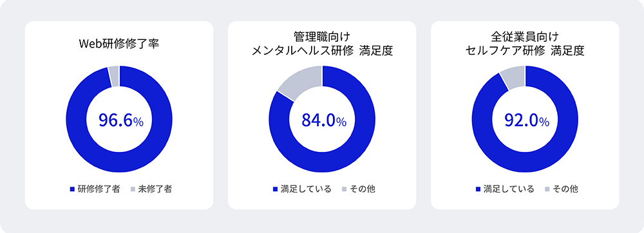Click the gray slice of 92.0% donut
This screenshot has height=233, width=644.
pos(513,77)
